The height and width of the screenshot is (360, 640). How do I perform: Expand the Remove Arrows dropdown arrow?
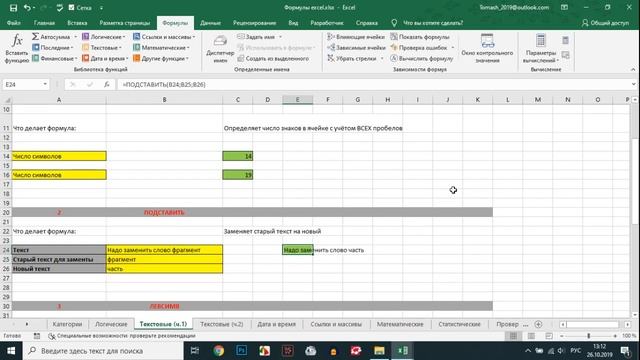(382, 58)
